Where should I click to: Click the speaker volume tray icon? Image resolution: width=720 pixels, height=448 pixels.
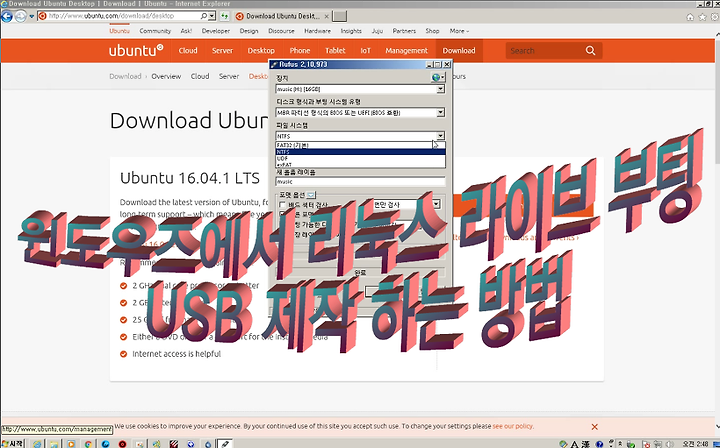670,444
